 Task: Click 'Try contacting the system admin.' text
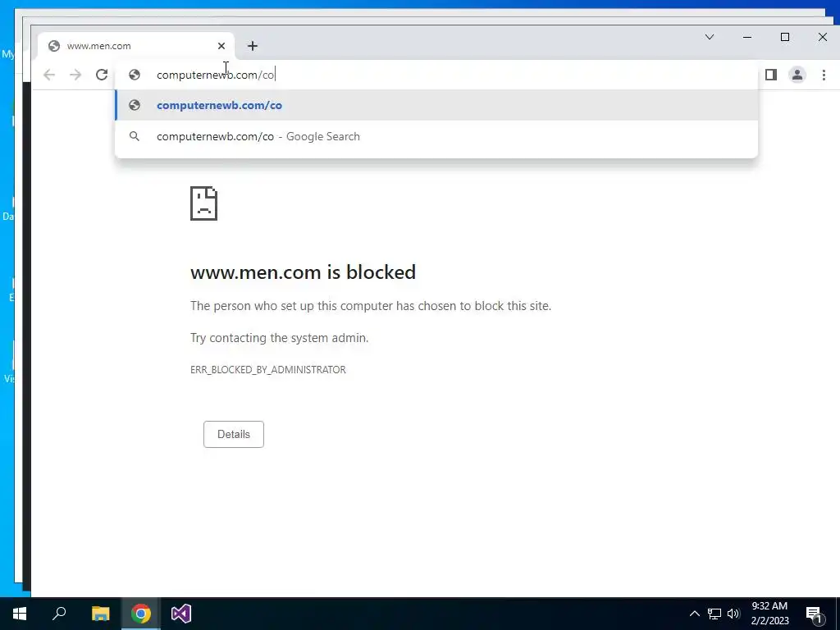pos(279,338)
